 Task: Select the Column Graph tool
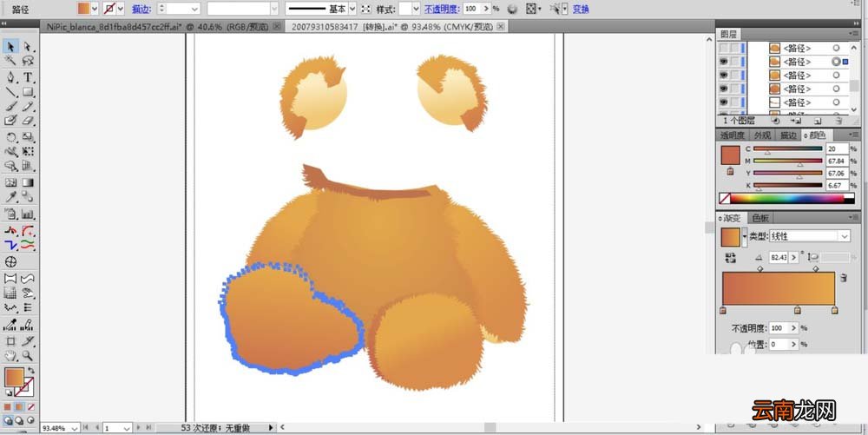coord(28,214)
